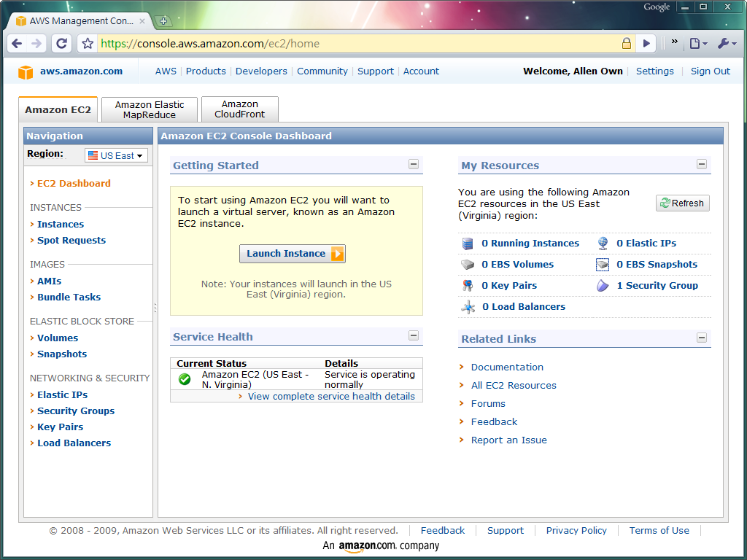Open the US East region dropdown
The width and height of the screenshot is (747, 560).
[x=116, y=156]
